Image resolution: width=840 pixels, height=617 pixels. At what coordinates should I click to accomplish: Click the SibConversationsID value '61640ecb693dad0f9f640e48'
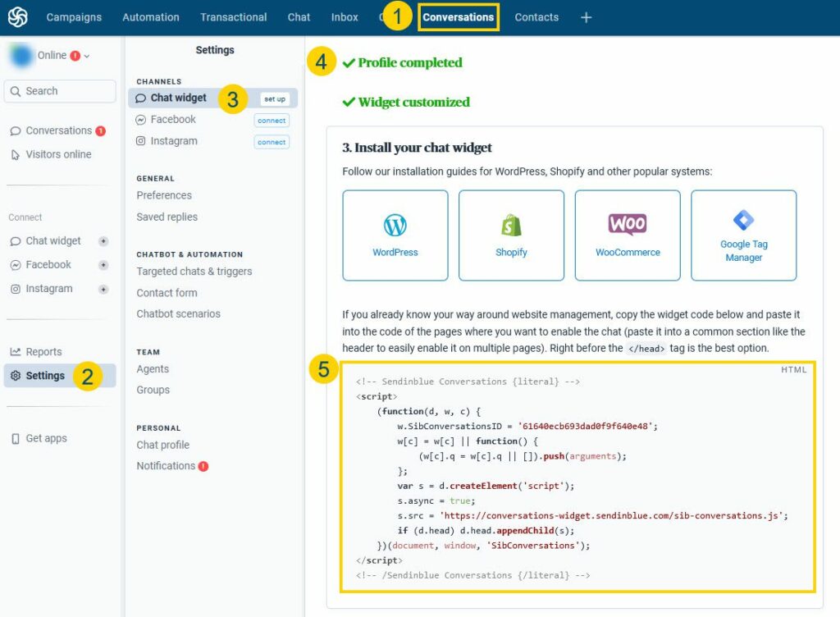585,427
